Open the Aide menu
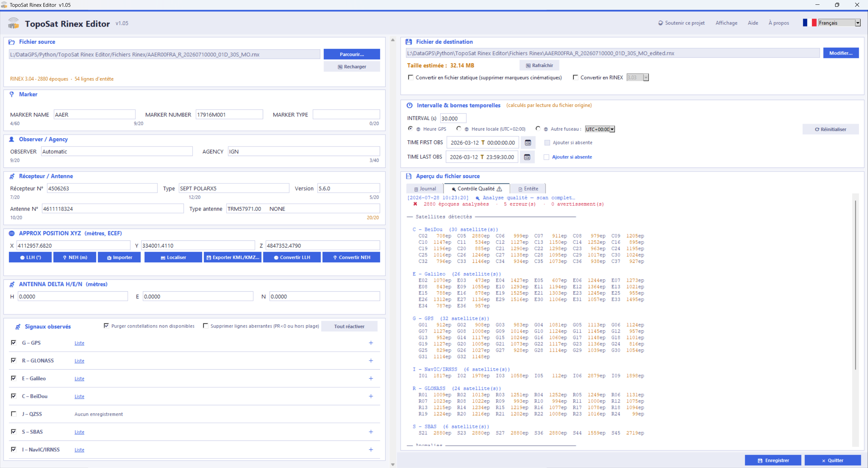Screen dimensions: 868x468 point(753,23)
